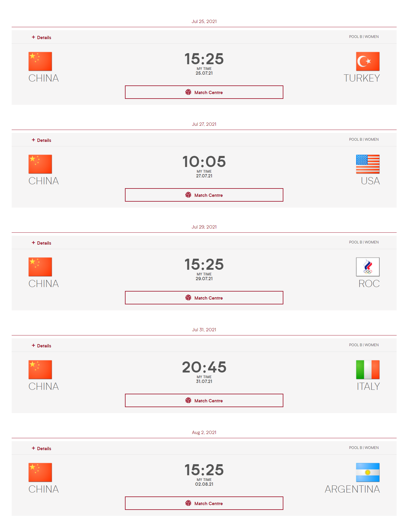Expand Details for China vs Italy match
This screenshot has height=532, width=408.
(42, 346)
